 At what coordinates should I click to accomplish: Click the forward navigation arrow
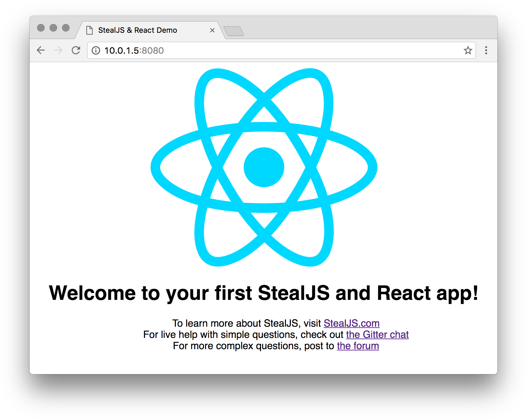[x=58, y=50]
